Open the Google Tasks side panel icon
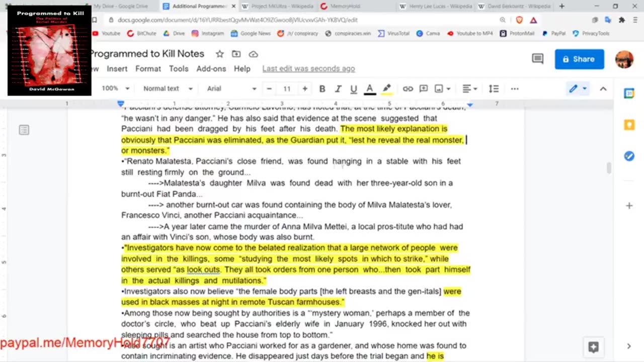This screenshot has width=644, height=362. [x=629, y=156]
